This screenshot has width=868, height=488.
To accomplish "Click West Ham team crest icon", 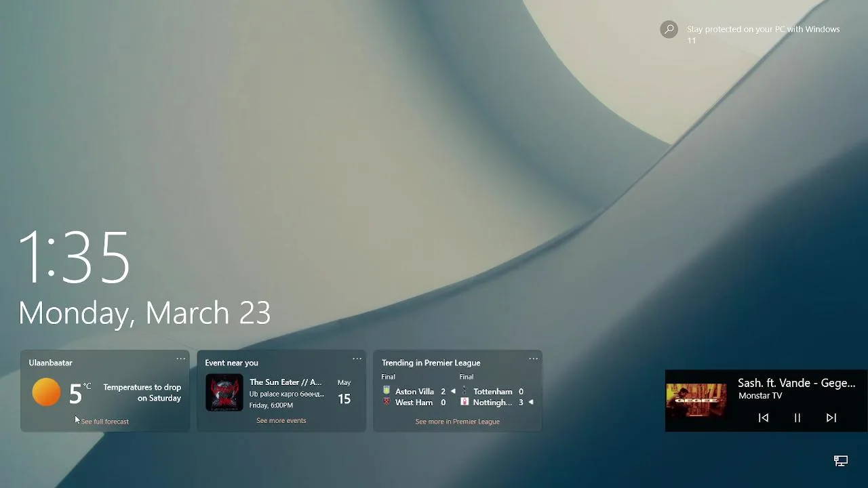I will pos(387,402).
